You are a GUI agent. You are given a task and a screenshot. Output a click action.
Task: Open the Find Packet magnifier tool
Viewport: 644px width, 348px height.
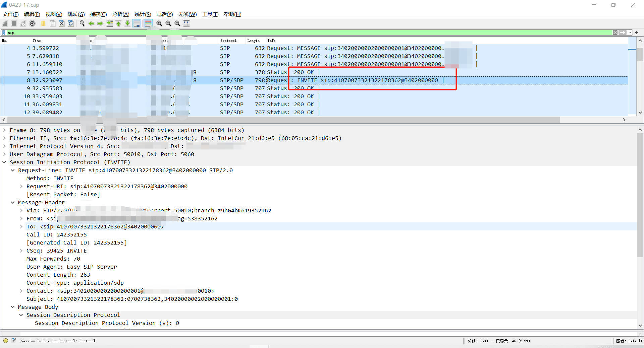click(82, 23)
